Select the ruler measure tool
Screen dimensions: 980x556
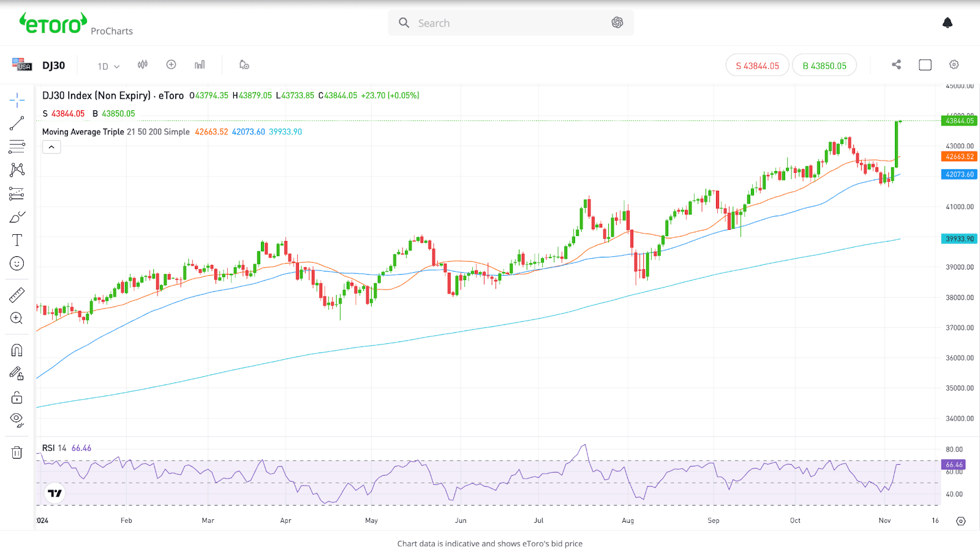(17, 295)
